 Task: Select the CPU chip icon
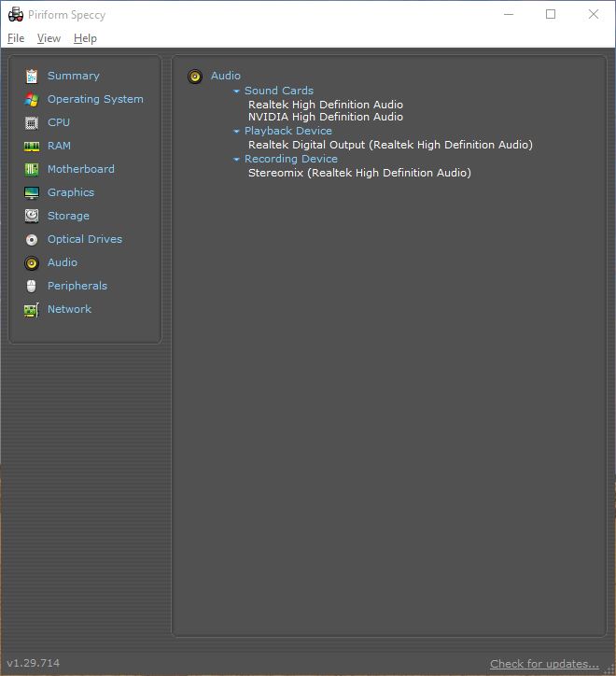(x=32, y=123)
